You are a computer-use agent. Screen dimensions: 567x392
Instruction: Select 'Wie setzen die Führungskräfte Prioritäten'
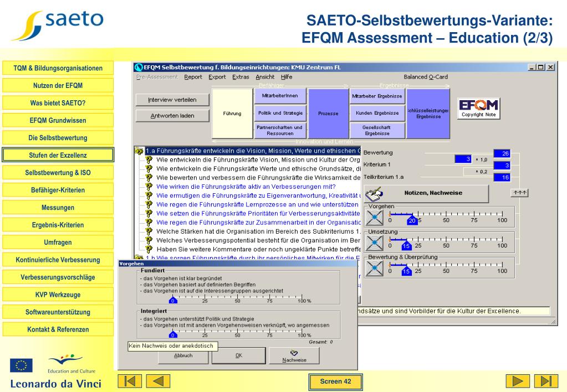258,214
